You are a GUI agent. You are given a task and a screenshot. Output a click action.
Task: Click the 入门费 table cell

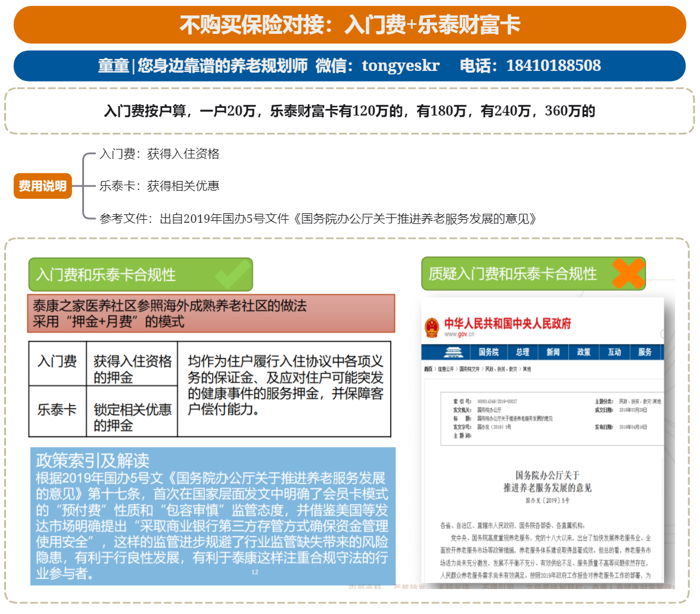tap(58, 364)
